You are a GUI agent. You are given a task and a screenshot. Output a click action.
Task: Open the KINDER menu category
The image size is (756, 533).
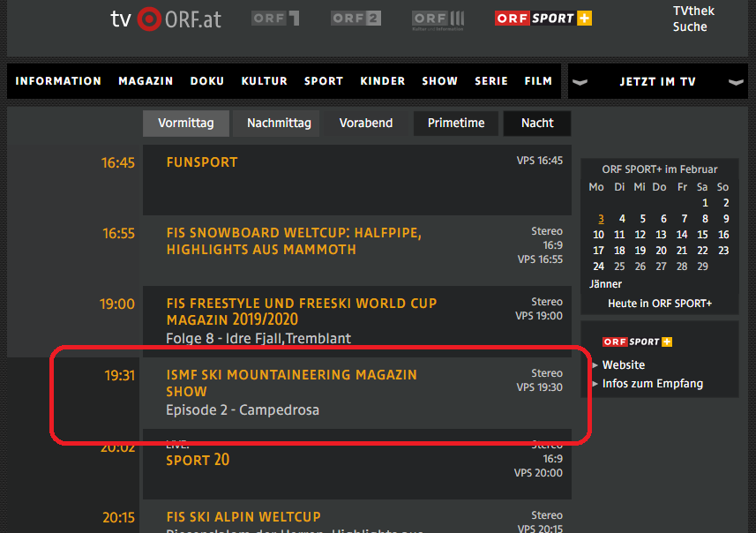click(382, 81)
